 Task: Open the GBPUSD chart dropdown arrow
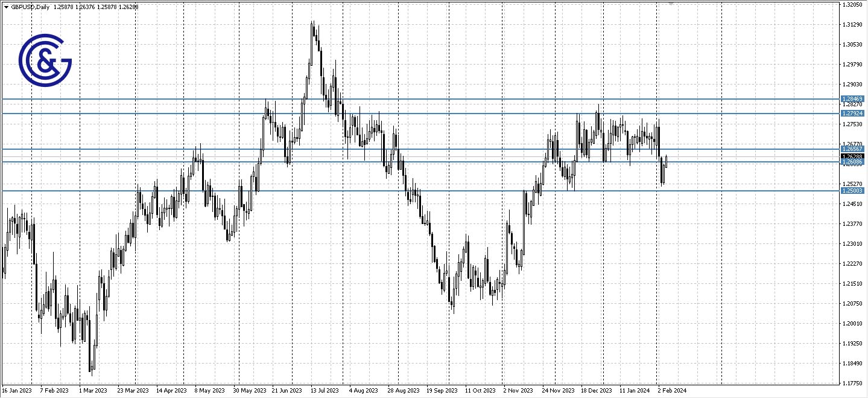pyautogui.click(x=5, y=7)
